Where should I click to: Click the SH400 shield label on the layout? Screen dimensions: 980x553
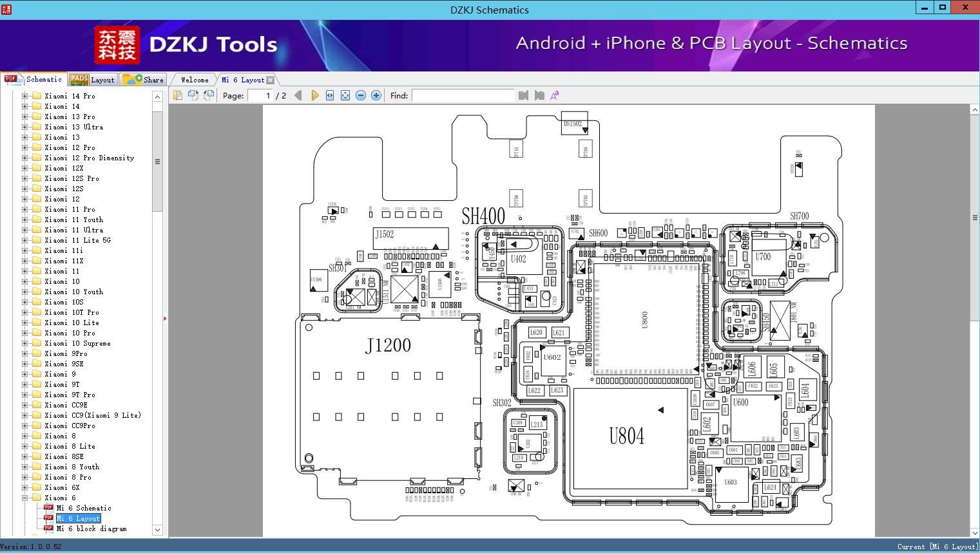coord(483,216)
